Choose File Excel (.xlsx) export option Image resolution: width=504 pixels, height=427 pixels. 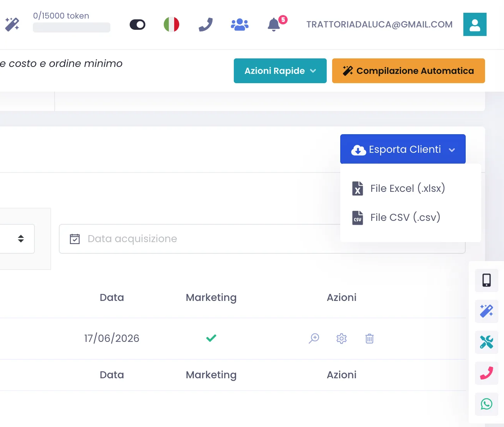tap(410, 188)
